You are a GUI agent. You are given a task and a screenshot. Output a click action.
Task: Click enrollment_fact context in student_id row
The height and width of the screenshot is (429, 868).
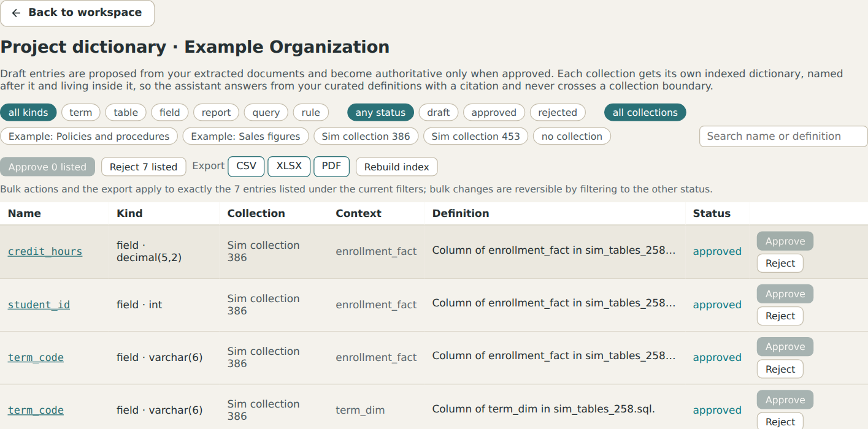click(376, 305)
